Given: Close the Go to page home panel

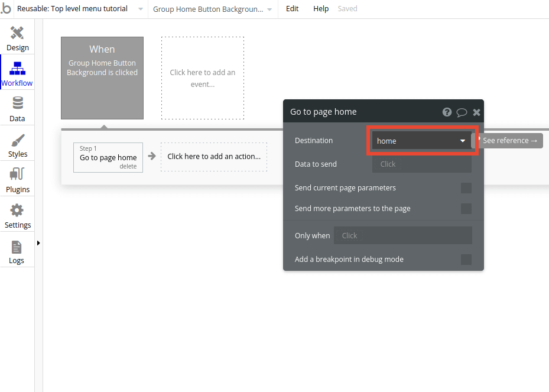Looking at the screenshot, I should tap(476, 112).
